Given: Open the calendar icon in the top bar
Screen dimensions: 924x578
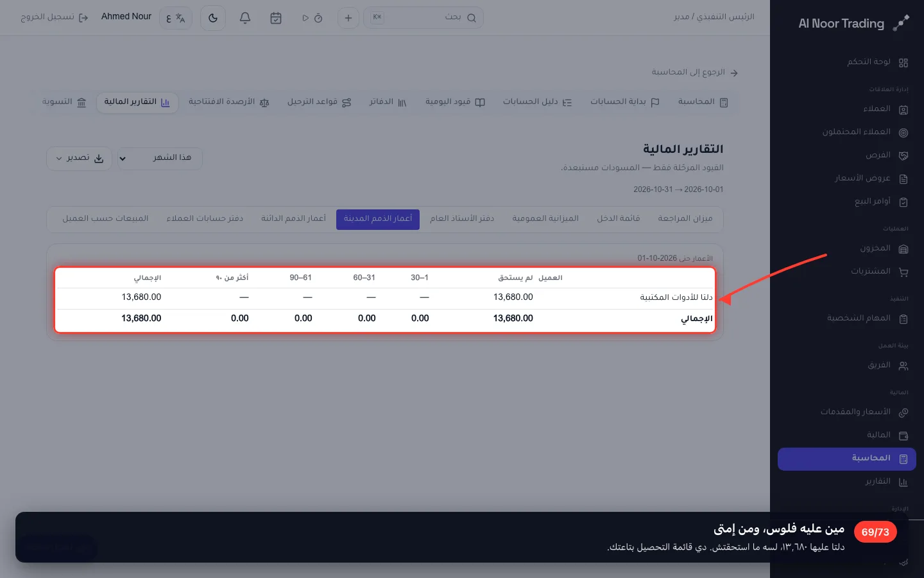Looking at the screenshot, I should click(x=276, y=18).
